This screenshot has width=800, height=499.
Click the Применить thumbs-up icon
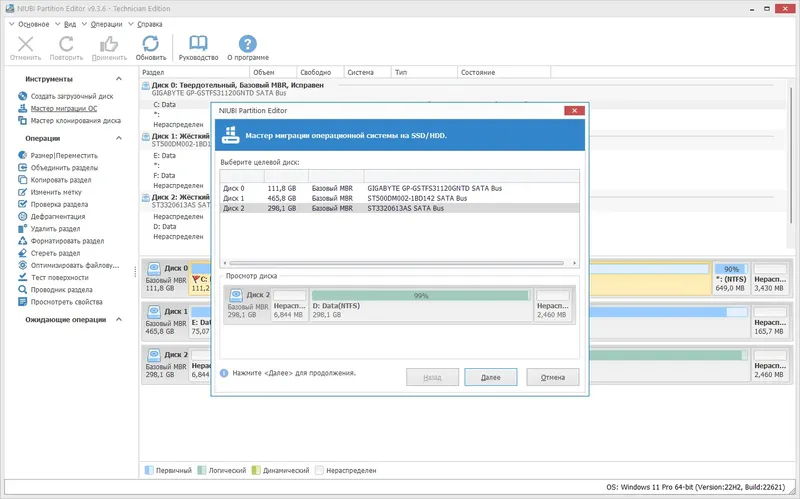(x=109, y=44)
